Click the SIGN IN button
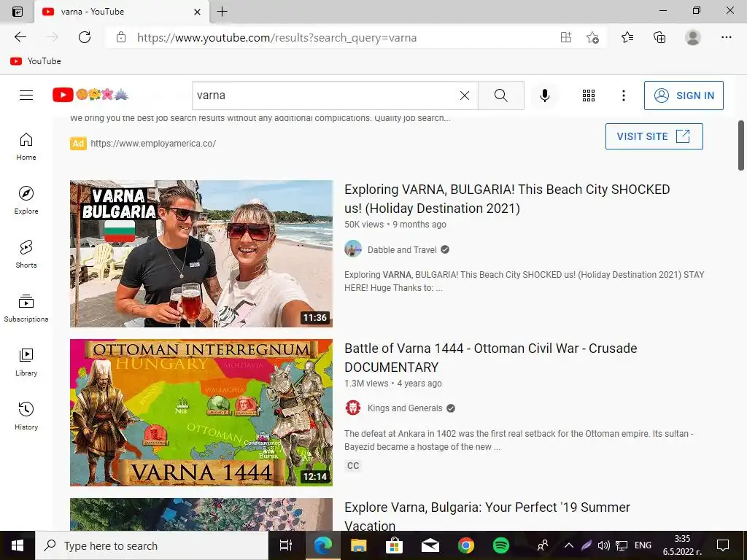 pyautogui.click(x=684, y=96)
